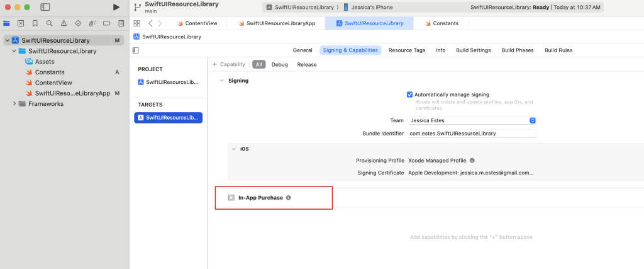Select the Debug configuration filter
644x269 pixels.
tap(280, 65)
